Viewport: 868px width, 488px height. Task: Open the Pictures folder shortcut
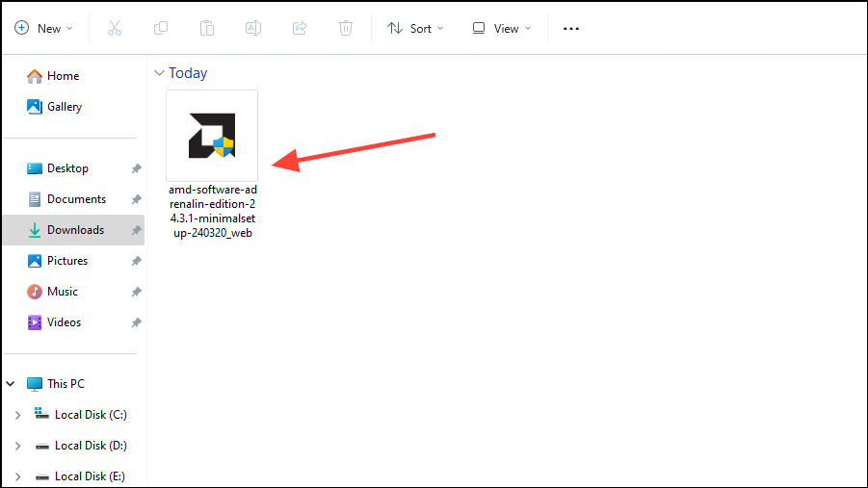[57, 261]
